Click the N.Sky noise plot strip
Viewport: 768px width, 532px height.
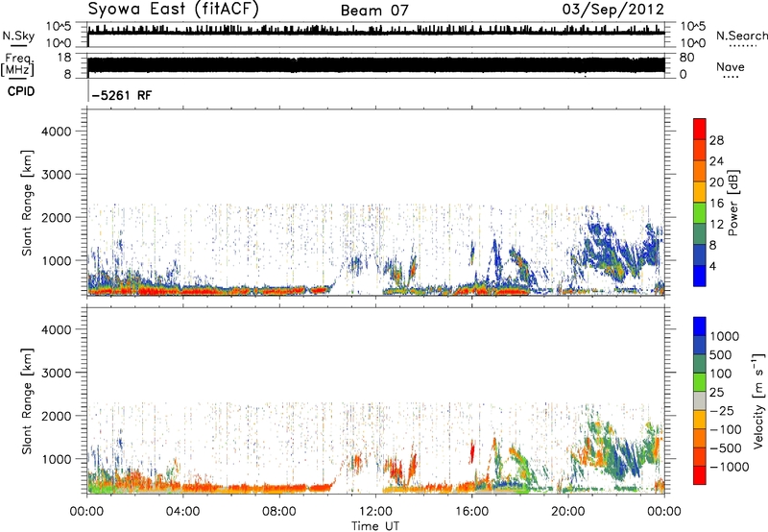(375, 35)
